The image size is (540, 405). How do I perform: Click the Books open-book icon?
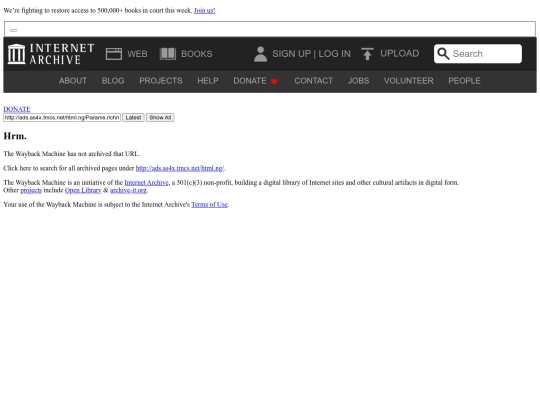coord(168,54)
